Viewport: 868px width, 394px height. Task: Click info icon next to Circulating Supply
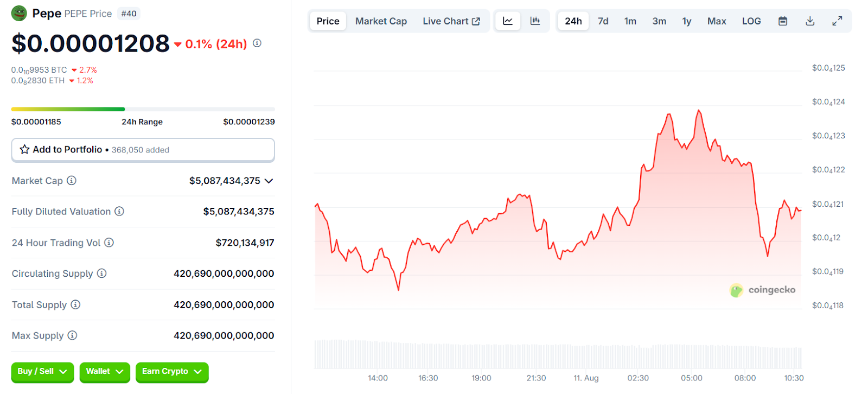101,274
